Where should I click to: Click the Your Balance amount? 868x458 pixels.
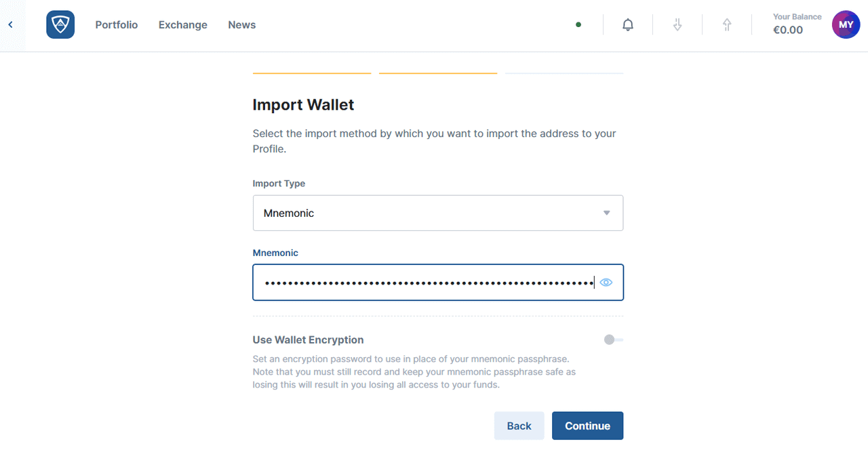[788, 30]
